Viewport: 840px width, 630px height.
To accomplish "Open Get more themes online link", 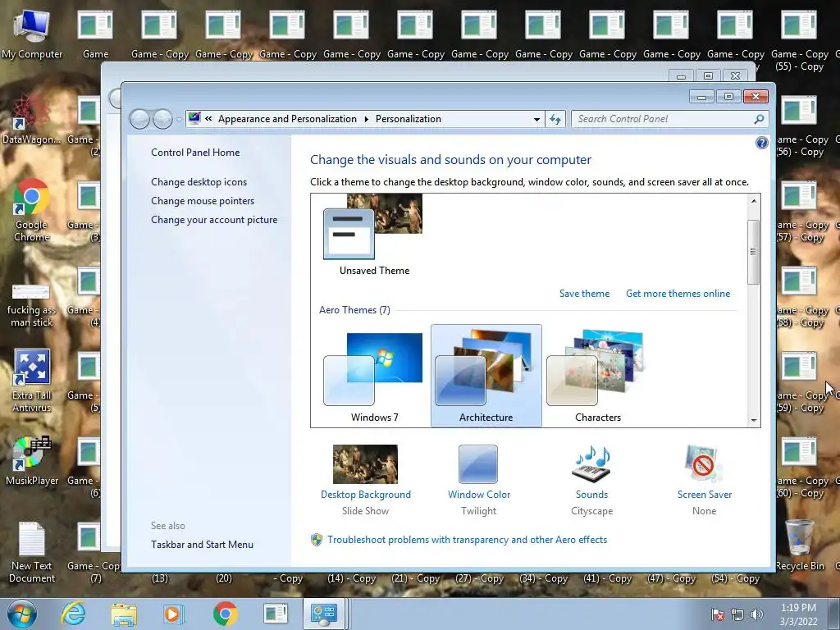I will (x=678, y=294).
